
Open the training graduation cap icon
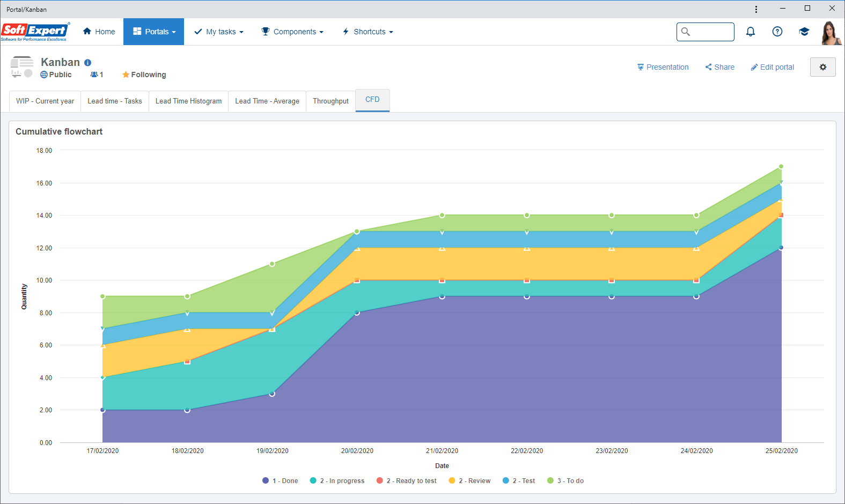click(804, 32)
